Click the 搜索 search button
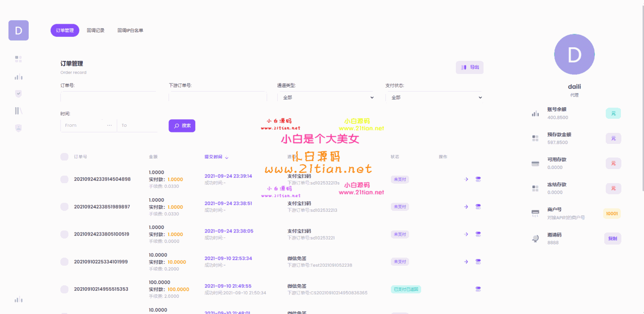This screenshot has height=314, width=644. [182, 126]
